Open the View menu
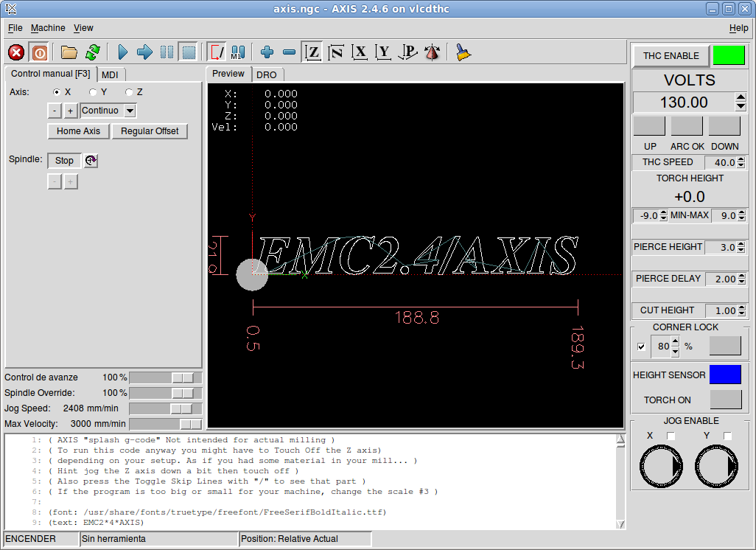 (x=83, y=28)
